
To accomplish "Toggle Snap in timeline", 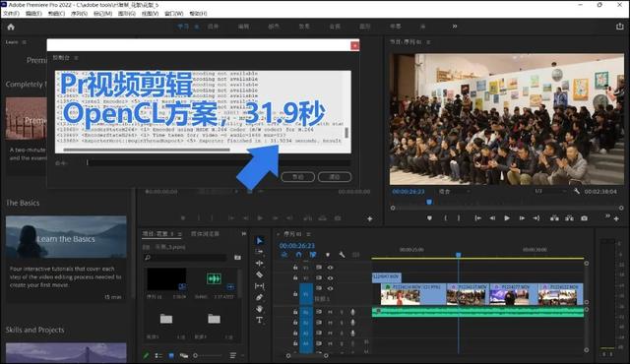I will tap(298, 255).
